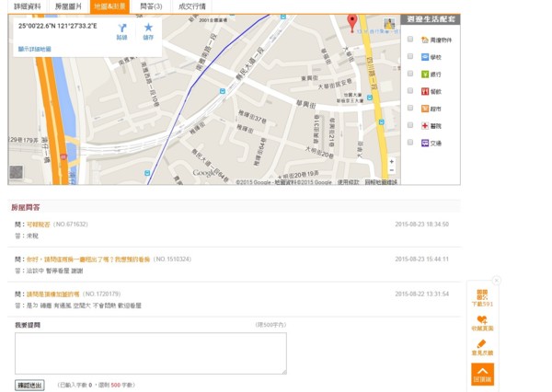Screen dimensions: 552x392
Task: Tick the 超市 (supermarket) checkbox
Action: [410, 109]
